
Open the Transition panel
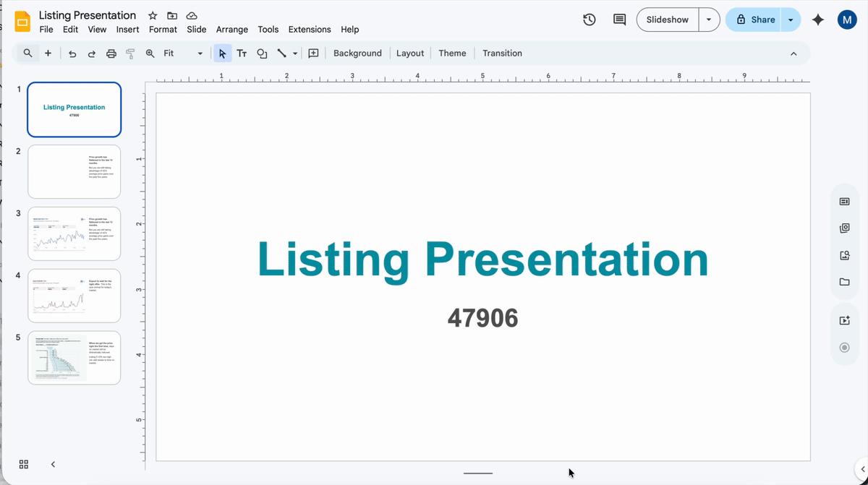pyautogui.click(x=502, y=53)
